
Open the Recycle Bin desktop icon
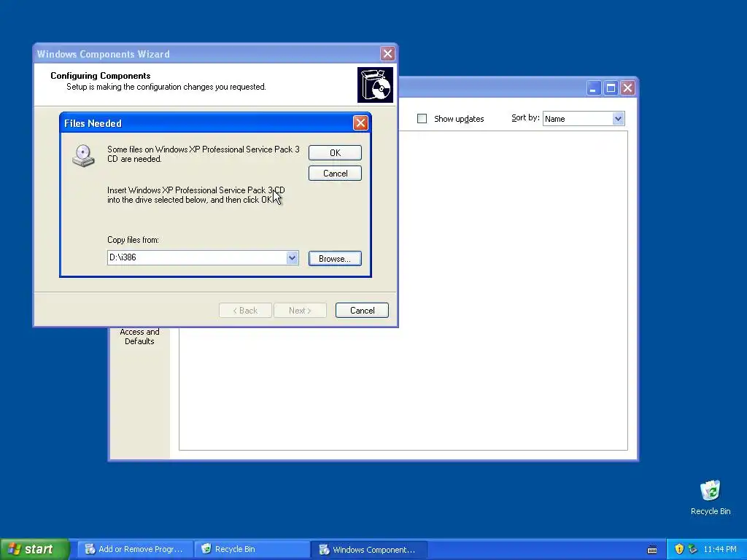coord(711,497)
